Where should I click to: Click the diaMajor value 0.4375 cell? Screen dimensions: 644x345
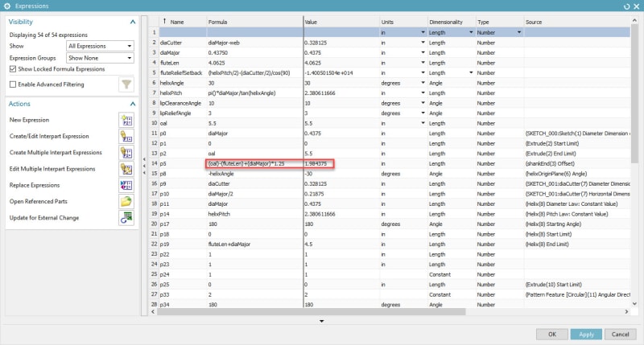click(341, 53)
